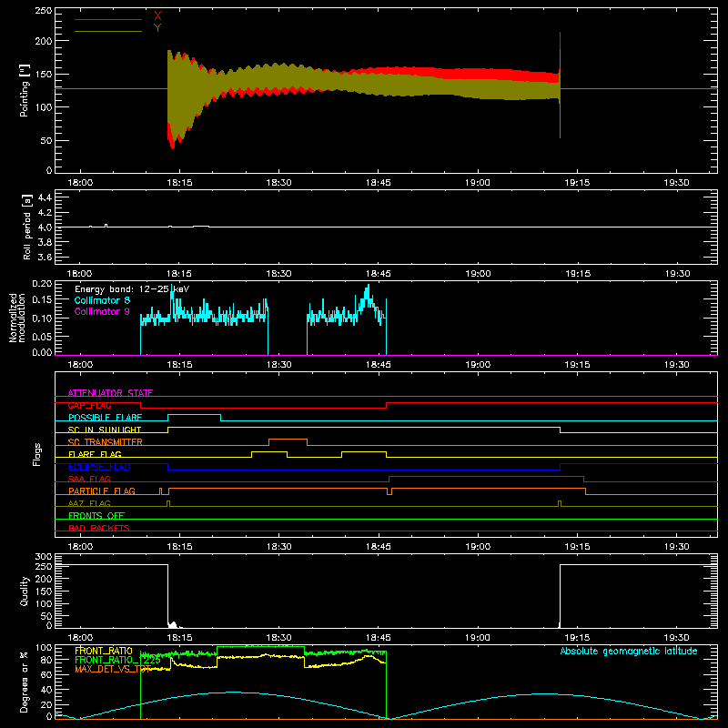Select the cyan 'Collimator 8' legend label
This screenshot has width=728, height=728.
pyautogui.click(x=102, y=300)
